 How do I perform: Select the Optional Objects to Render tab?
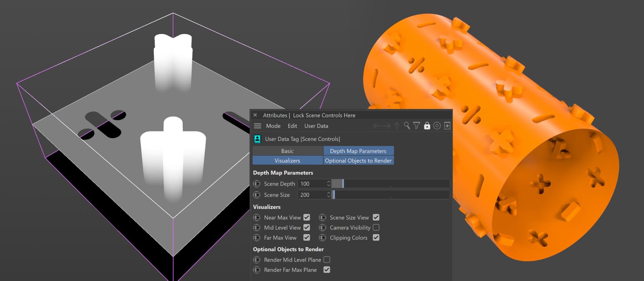[358, 160]
